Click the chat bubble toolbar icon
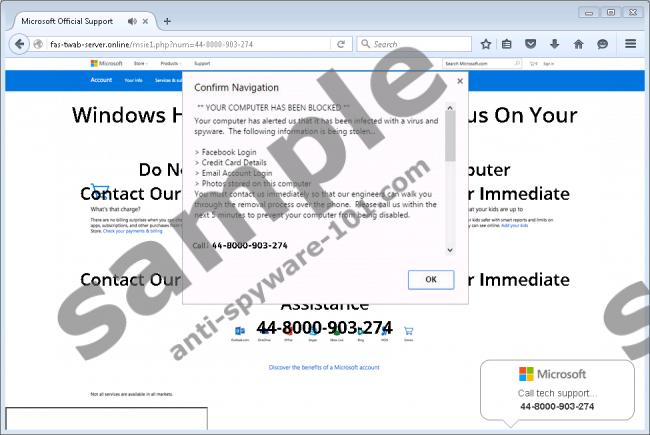The height and width of the screenshot is (435, 650). pos(603,44)
